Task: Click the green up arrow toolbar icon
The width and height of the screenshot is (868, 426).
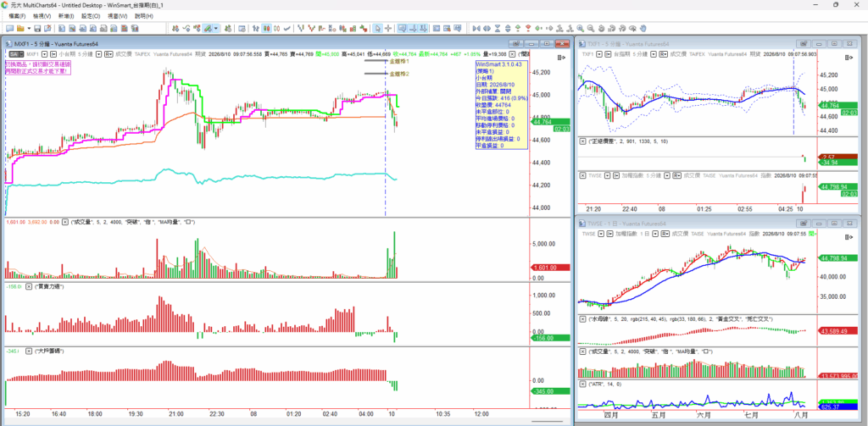Action: click(518, 28)
